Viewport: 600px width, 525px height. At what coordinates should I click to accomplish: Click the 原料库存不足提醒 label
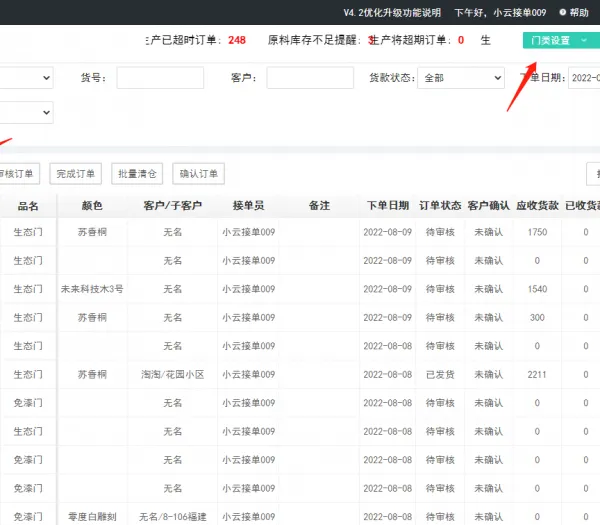click(x=313, y=40)
